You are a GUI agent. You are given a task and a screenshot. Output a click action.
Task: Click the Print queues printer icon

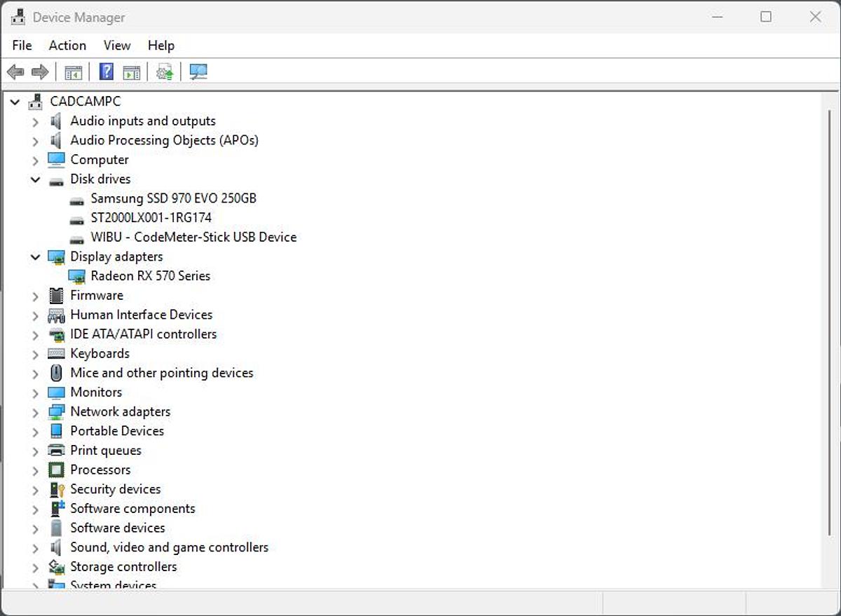[56, 451]
